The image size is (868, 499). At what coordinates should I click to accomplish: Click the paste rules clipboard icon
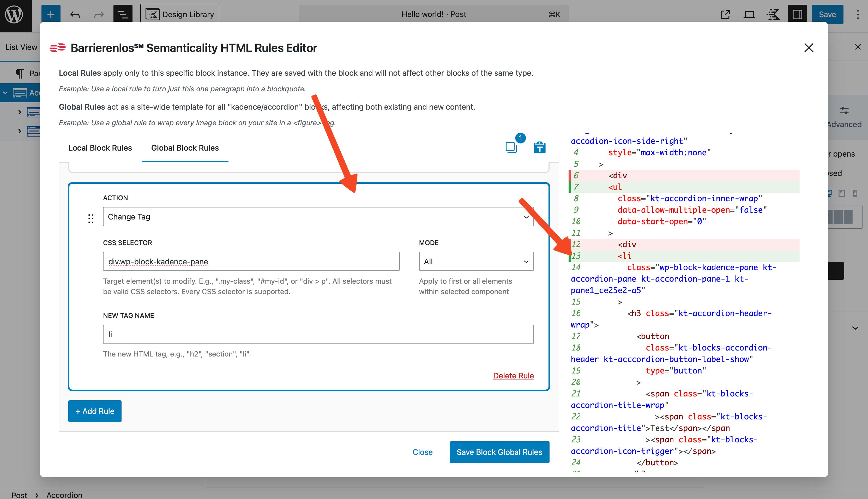pyautogui.click(x=539, y=147)
